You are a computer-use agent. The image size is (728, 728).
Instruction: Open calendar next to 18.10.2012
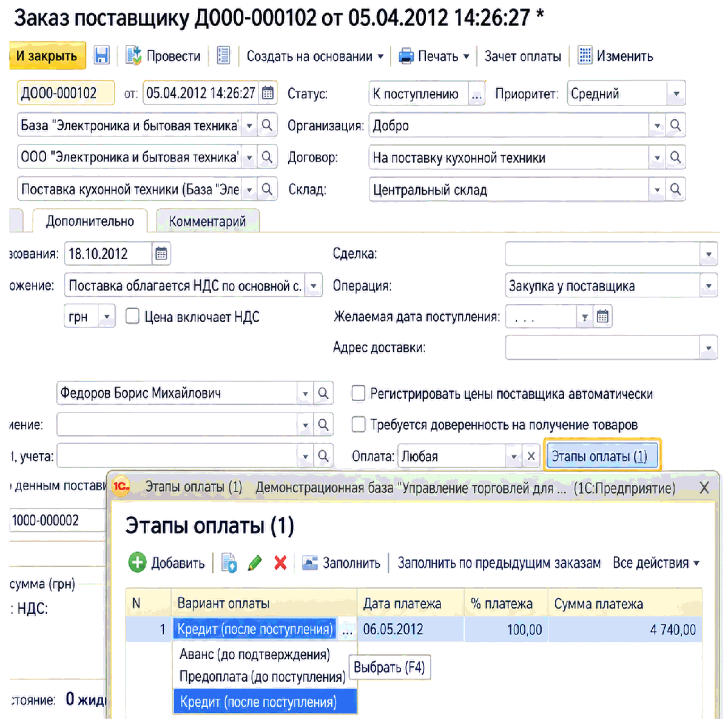[x=161, y=254]
